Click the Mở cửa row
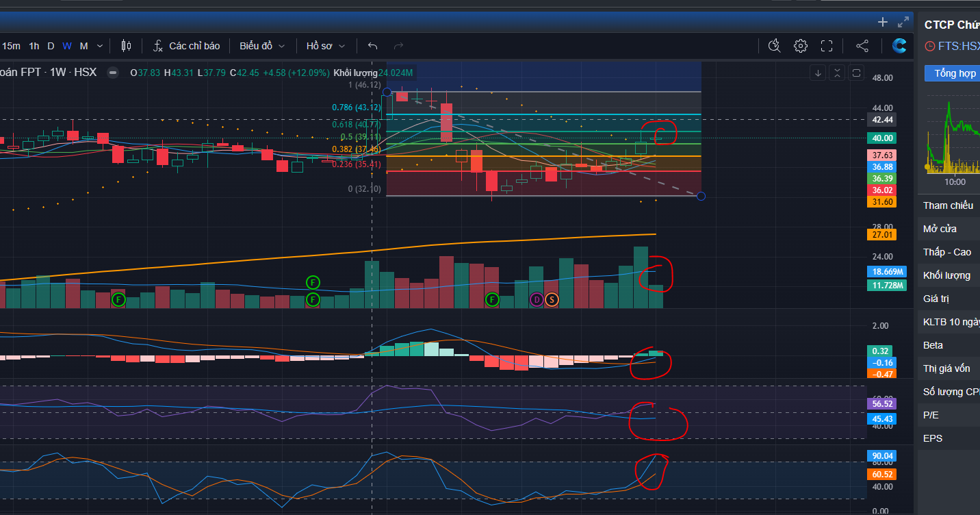This screenshot has height=515, width=980. tap(949, 229)
